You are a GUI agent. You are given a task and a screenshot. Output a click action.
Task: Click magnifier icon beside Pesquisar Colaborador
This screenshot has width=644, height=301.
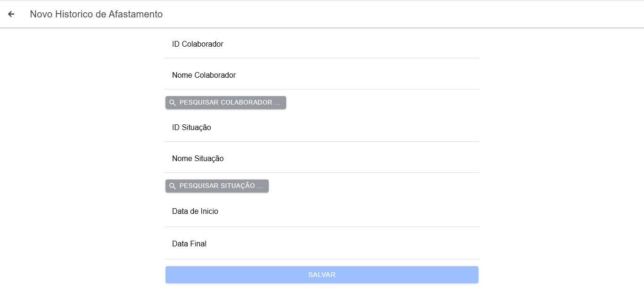pyautogui.click(x=173, y=103)
